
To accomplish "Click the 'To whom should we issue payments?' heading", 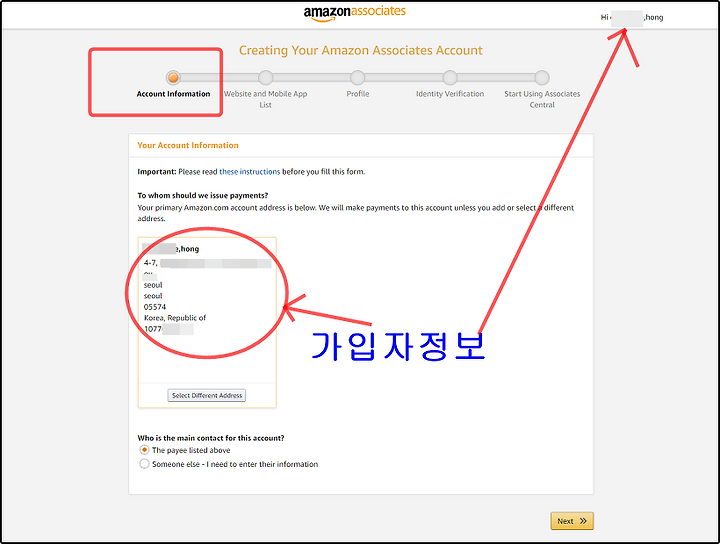I will [x=202, y=195].
